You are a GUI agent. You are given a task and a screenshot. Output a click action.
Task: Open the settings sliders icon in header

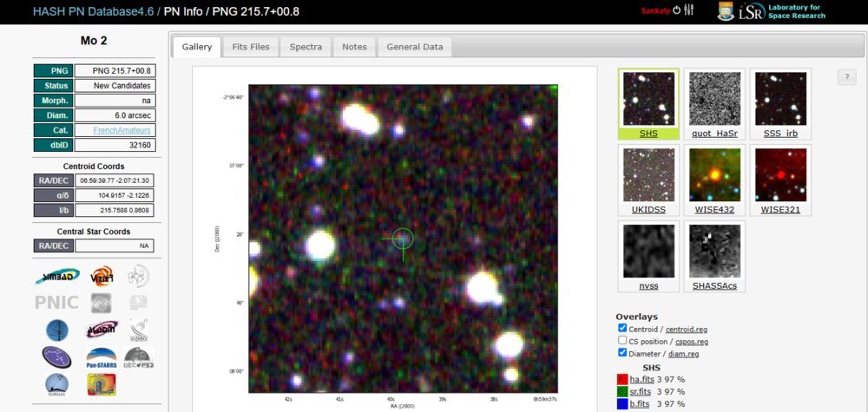click(688, 10)
